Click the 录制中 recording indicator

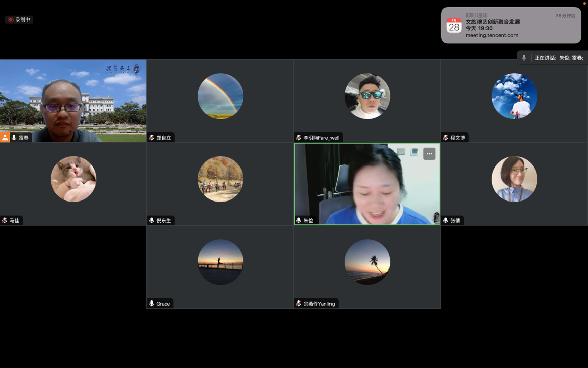(x=19, y=20)
